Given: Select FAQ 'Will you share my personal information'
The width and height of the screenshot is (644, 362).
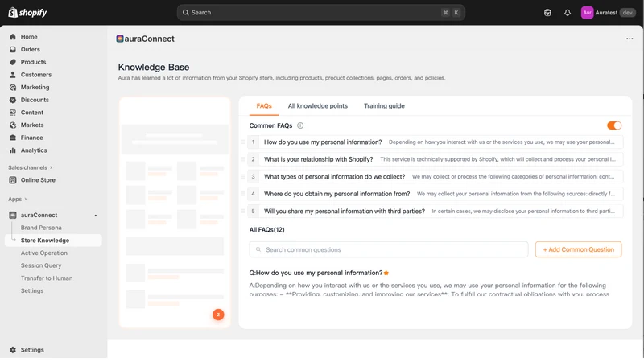Looking at the screenshot, I should coord(436,211).
